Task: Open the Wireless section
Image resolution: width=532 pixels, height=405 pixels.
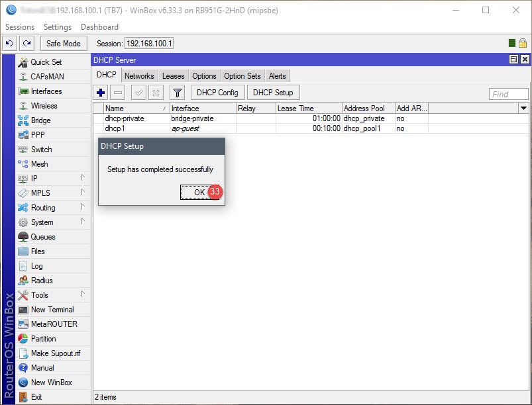Action: [53, 106]
